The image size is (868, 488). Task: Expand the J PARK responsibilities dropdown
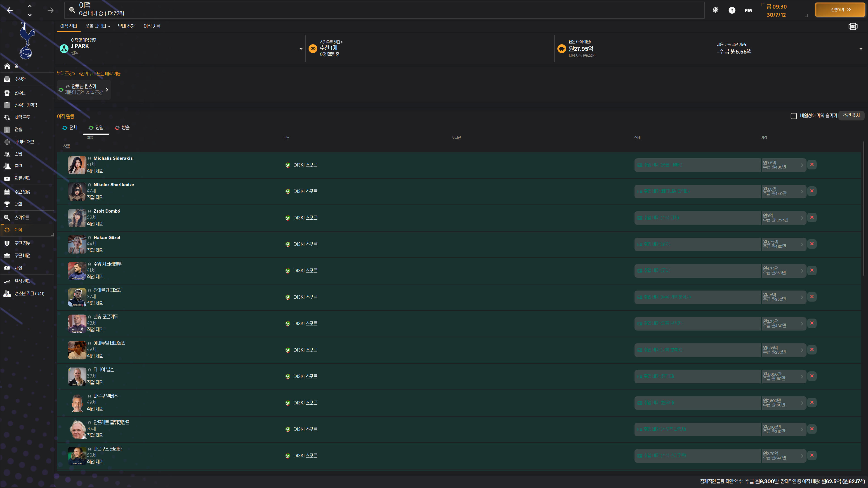tap(301, 49)
